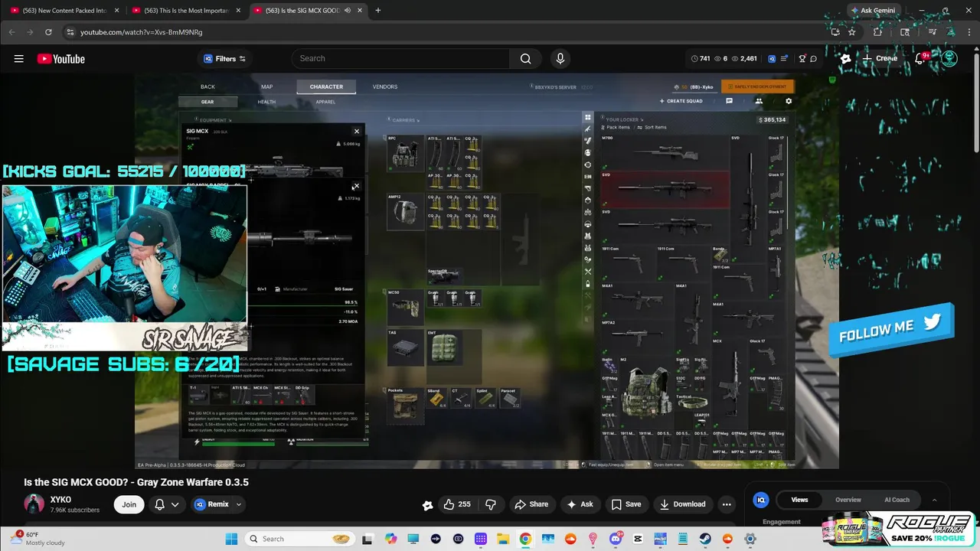Like the video with thumbs up
Viewport: 980px width, 551px height.
(458, 504)
